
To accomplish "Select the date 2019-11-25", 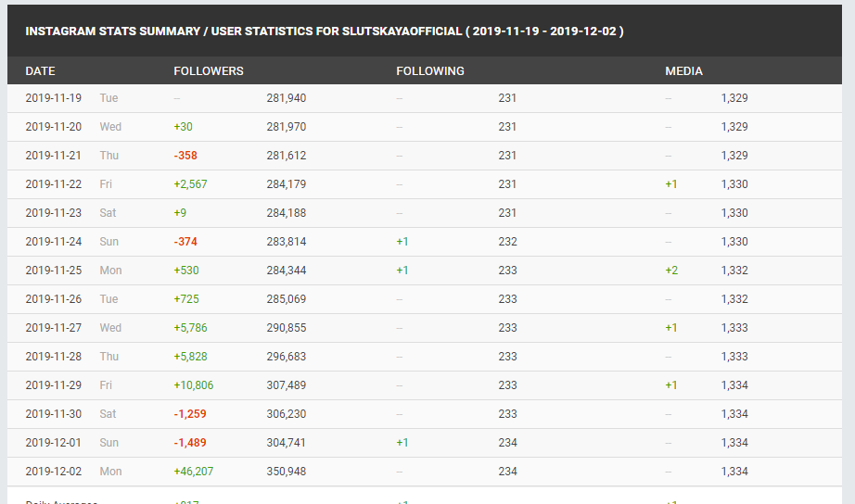I will coord(54,271).
